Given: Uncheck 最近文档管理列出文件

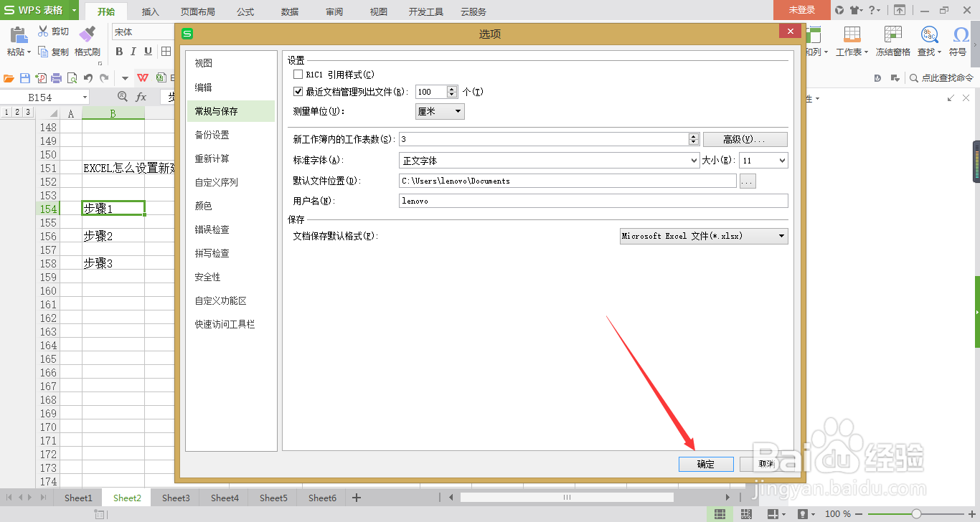Looking at the screenshot, I should coord(298,91).
